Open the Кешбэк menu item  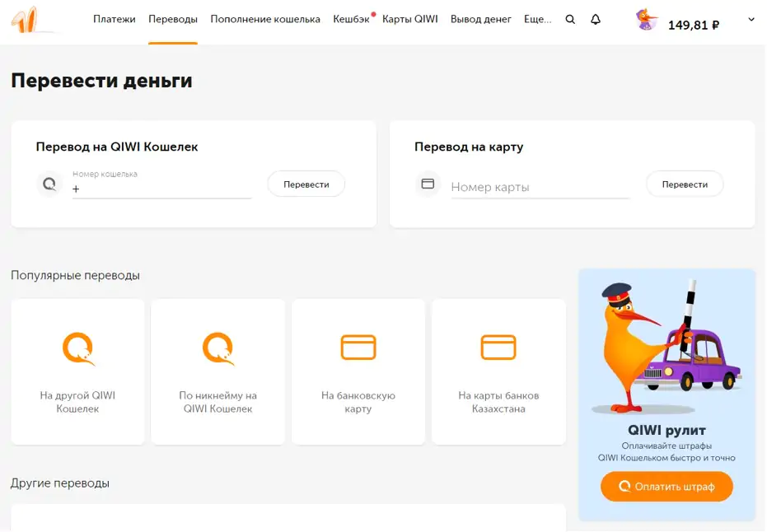pos(351,19)
